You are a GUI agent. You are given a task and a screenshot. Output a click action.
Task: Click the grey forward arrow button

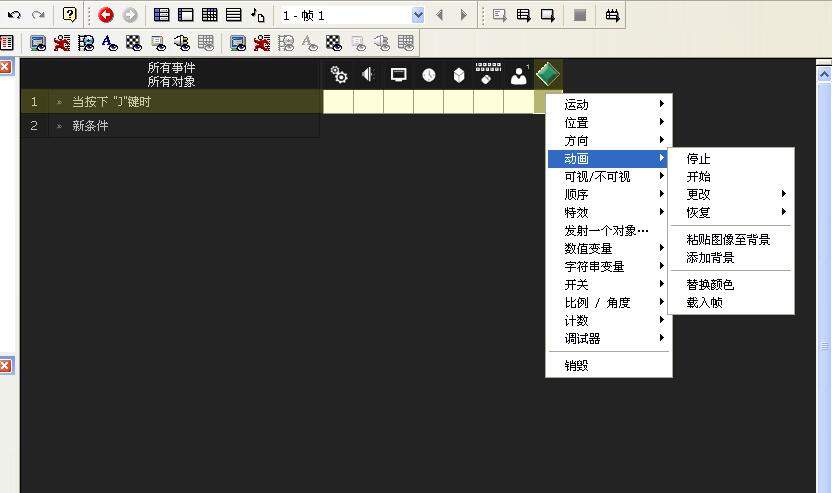tap(130, 15)
